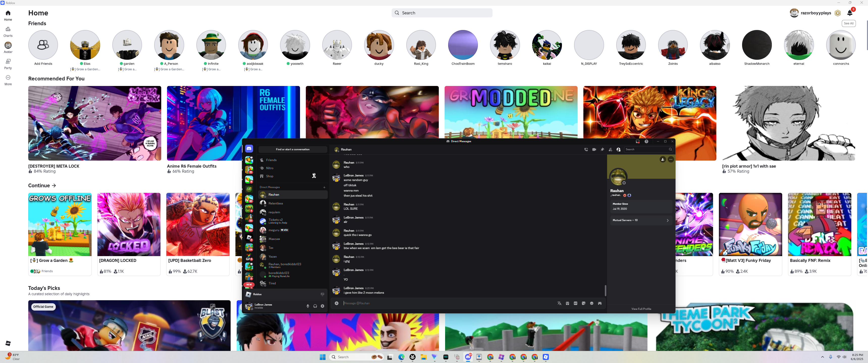This screenshot has height=363, width=868.
Task: Toggle Discord headphone deafen
Action: 315,306
